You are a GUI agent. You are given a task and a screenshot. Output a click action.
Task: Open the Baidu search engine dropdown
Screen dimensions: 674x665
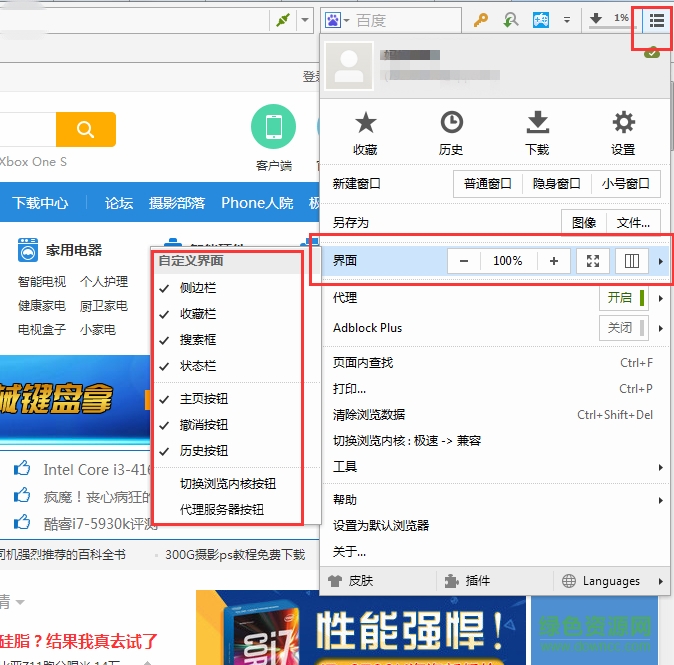(335, 19)
